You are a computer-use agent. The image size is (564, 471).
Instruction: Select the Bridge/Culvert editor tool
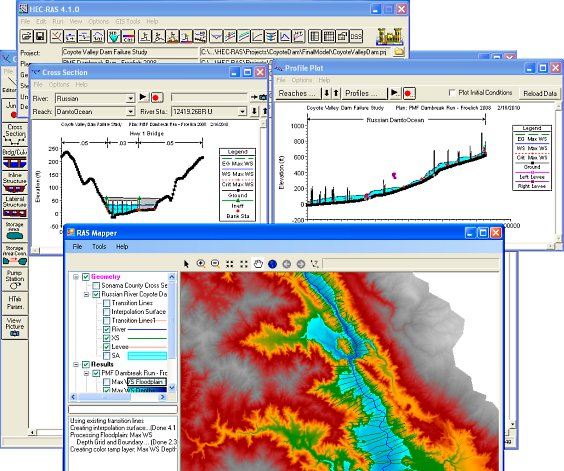point(15,159)
